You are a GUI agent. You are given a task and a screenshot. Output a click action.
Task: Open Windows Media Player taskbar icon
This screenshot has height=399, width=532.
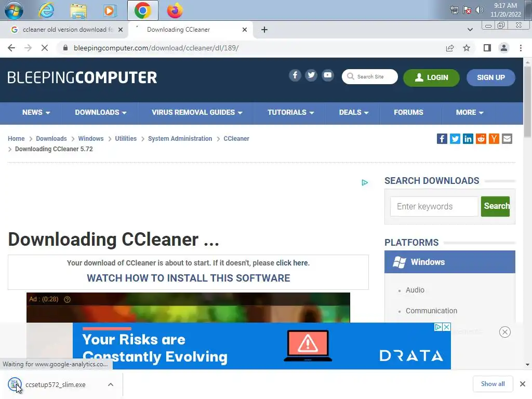click(109, 11)
